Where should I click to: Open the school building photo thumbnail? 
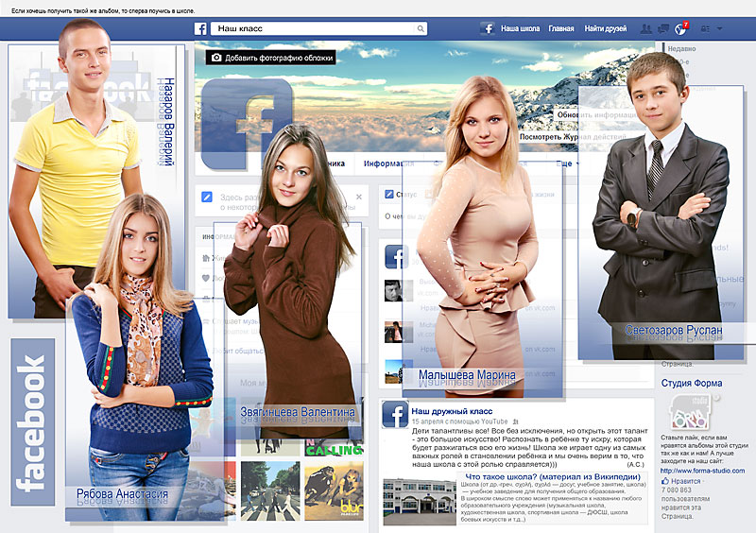(x=420, y=502)
